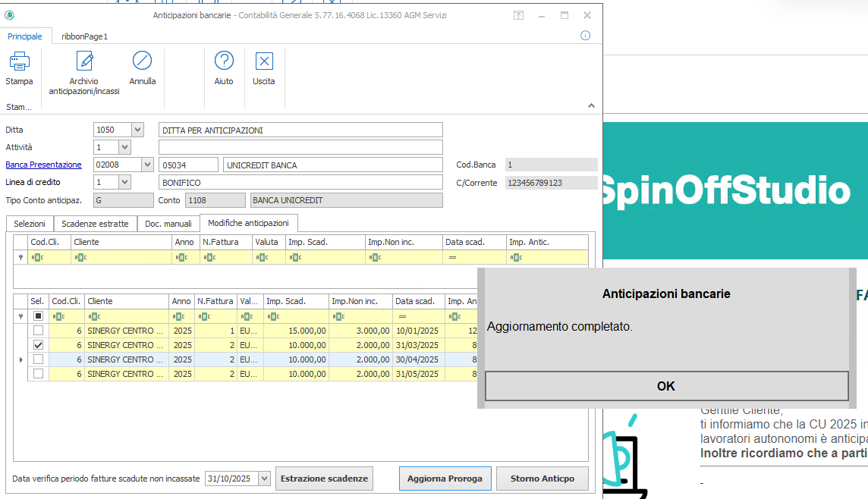Image resolution: width=868 pixels, height=499 pixels.
Task: Click the 05034 bank code field
Action: pyautogui.click(x=189, y=165)
